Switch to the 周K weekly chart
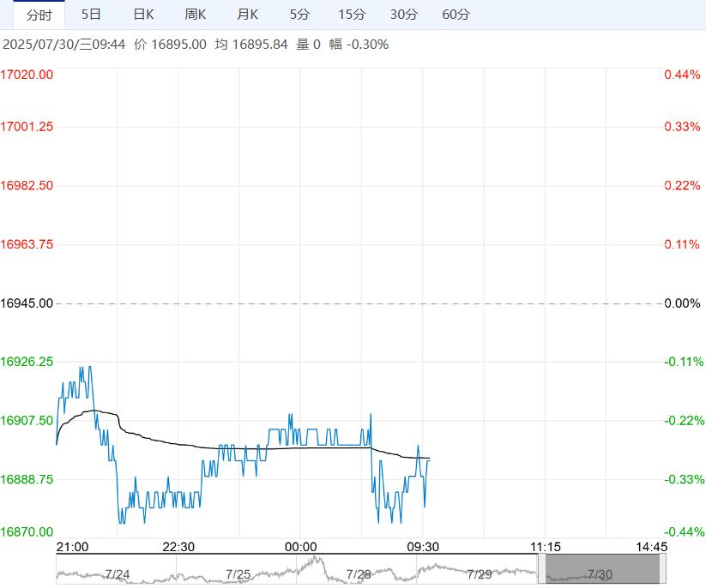 (196, 15)
